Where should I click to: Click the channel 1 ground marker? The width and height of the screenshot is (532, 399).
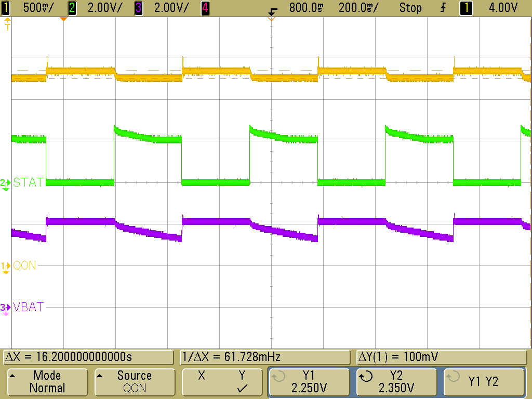5,268
